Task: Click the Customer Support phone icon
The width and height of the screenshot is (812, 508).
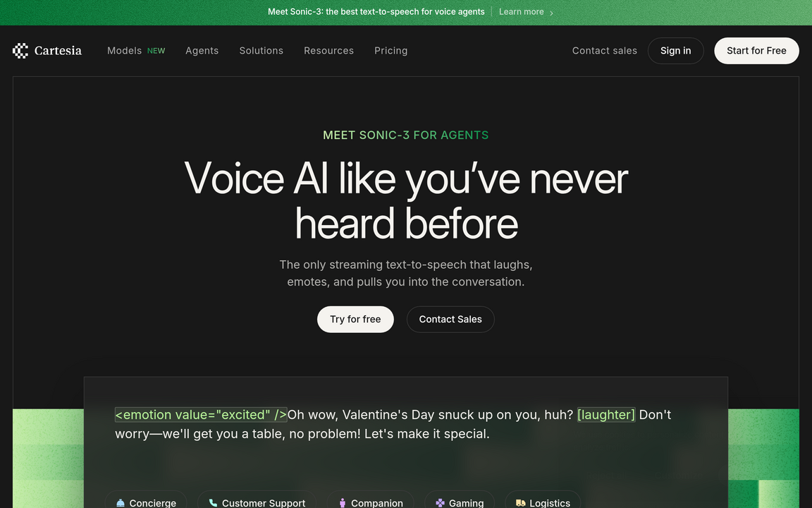Action: [x=213, y=503]
